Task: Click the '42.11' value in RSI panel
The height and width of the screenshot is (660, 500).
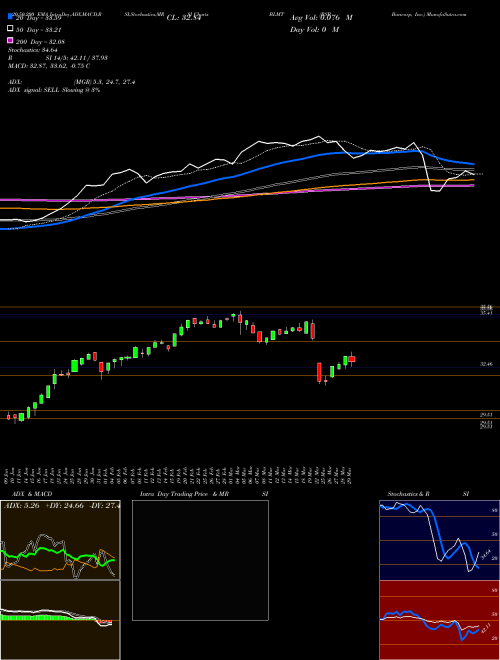Action: (x=484, y=628)
